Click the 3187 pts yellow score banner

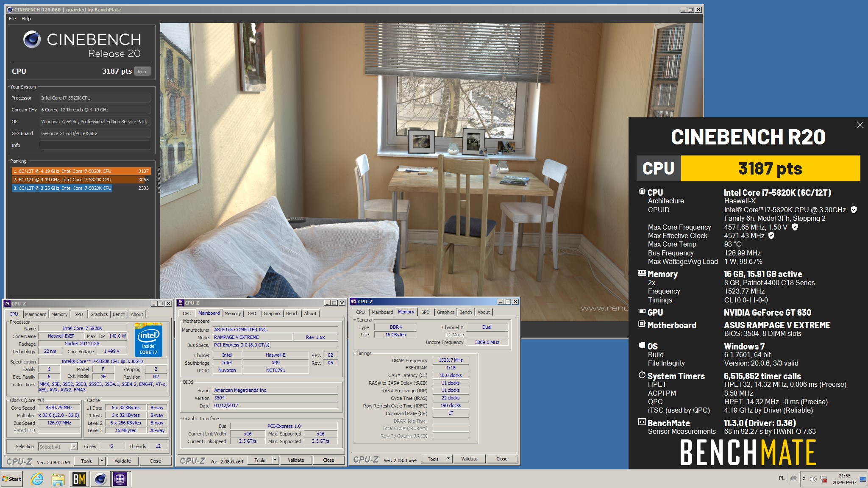point(770,169)
